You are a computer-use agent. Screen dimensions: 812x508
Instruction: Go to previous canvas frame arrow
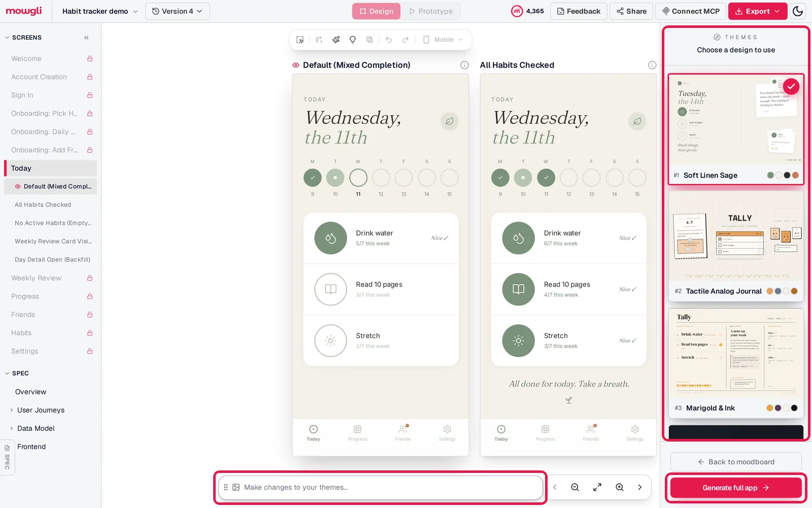[555, 487]
